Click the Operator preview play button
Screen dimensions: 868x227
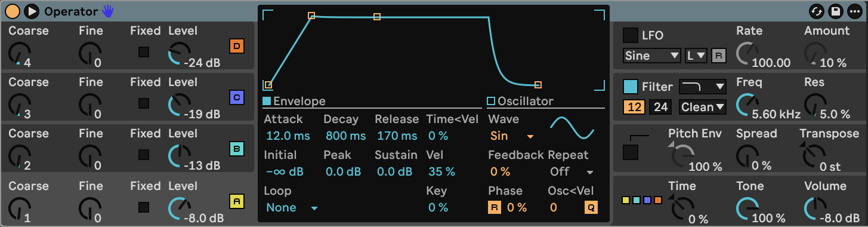[x=32, y=11]
